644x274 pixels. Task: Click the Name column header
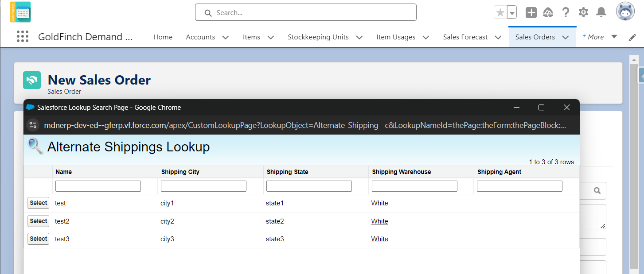[64, 172]
